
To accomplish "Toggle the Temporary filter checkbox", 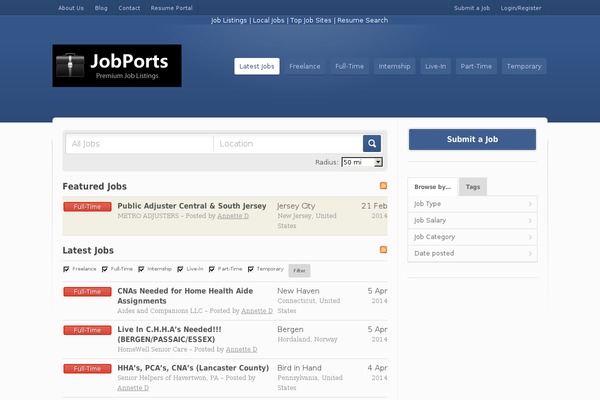I will click(x=251, y=269).
